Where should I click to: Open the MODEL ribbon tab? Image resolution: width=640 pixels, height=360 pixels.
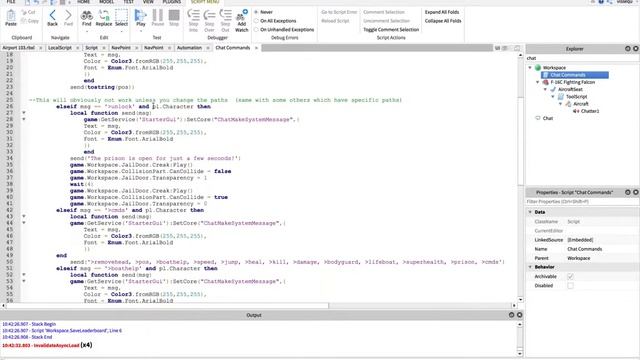[107, 2]
